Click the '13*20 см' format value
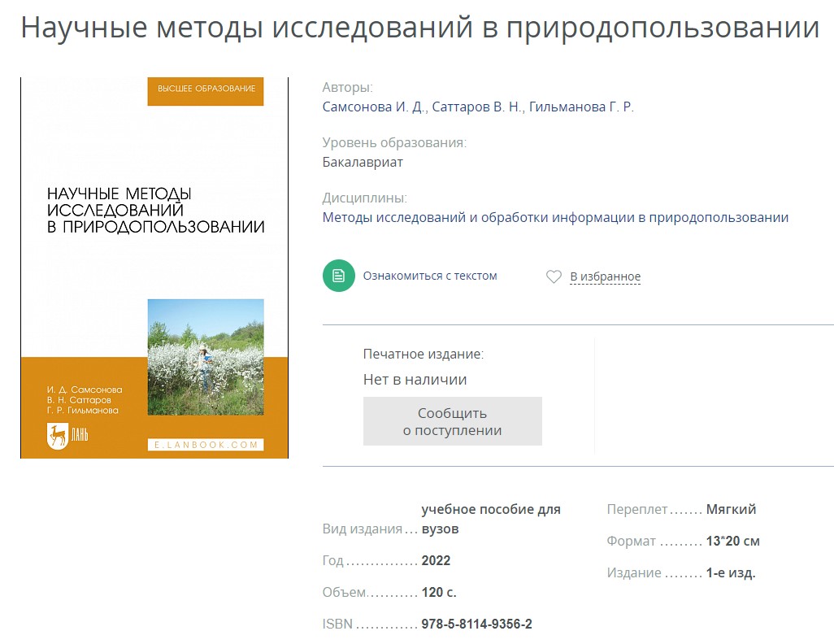 [732, 541]
